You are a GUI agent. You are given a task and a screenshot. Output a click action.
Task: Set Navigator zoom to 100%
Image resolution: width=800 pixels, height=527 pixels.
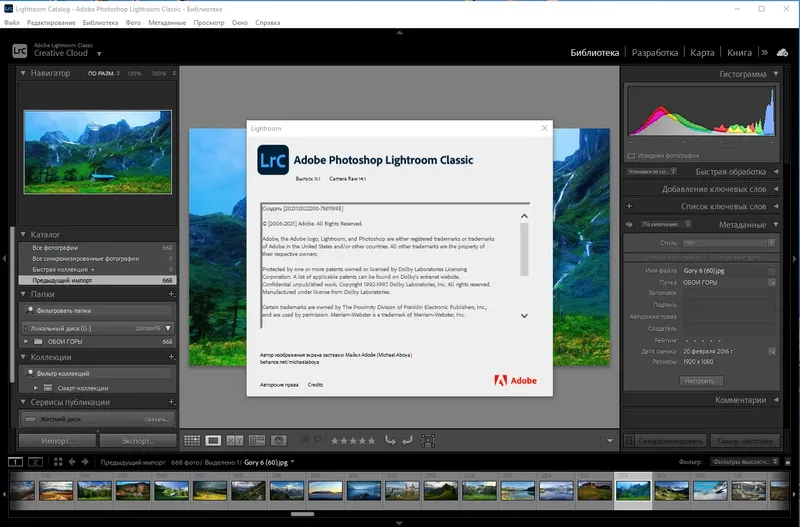pos(134,73)
